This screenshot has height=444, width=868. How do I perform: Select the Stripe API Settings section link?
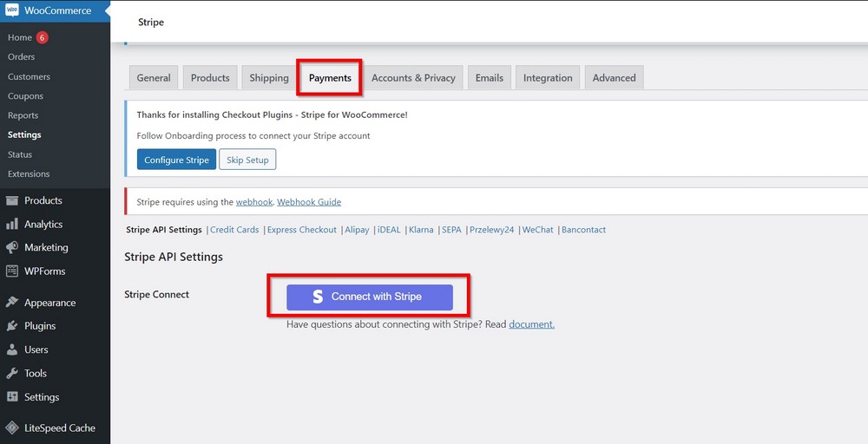point(164,230)
